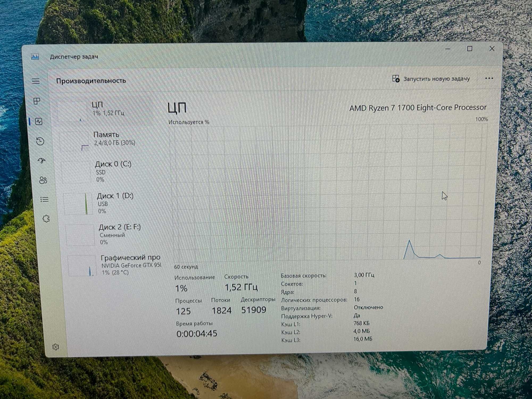Click the uptime value 0:00:04:45
532x399 pixels.
click(197, 334)
